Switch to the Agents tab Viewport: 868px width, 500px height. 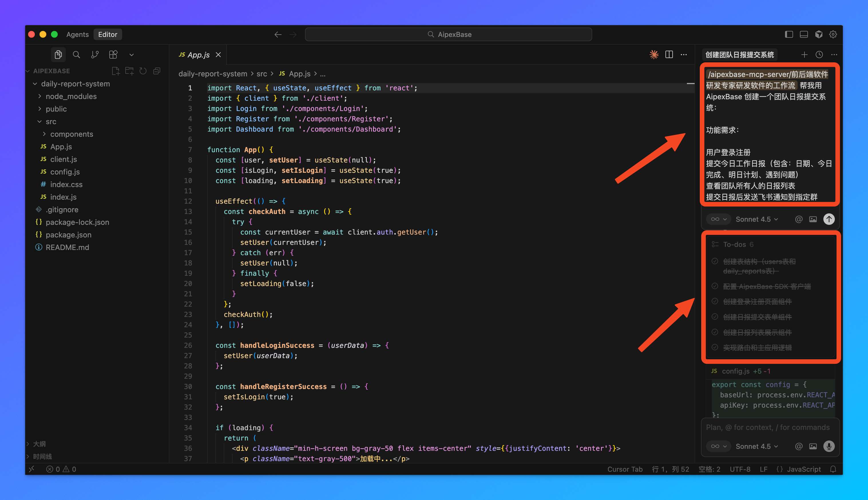[77, 34]
